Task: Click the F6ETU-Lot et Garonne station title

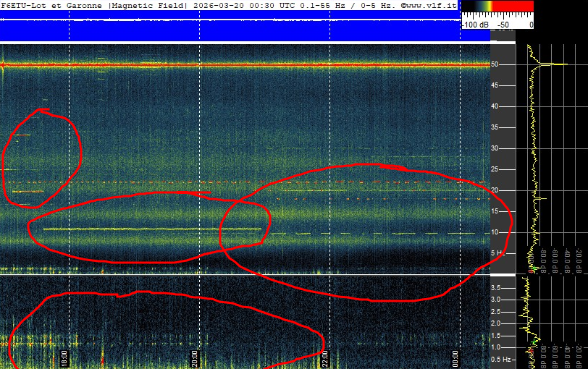Action: point(52,5)
